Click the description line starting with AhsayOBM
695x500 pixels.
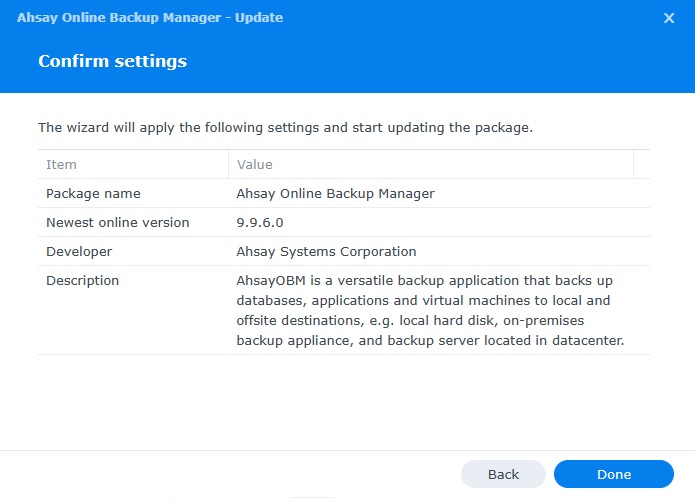(430, 280)
